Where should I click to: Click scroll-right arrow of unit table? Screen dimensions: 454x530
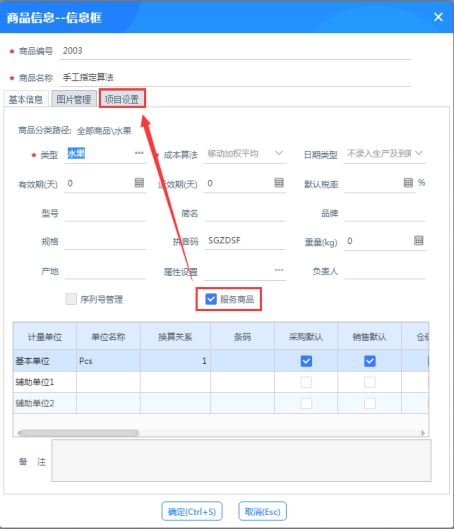(x=423, y=433)
